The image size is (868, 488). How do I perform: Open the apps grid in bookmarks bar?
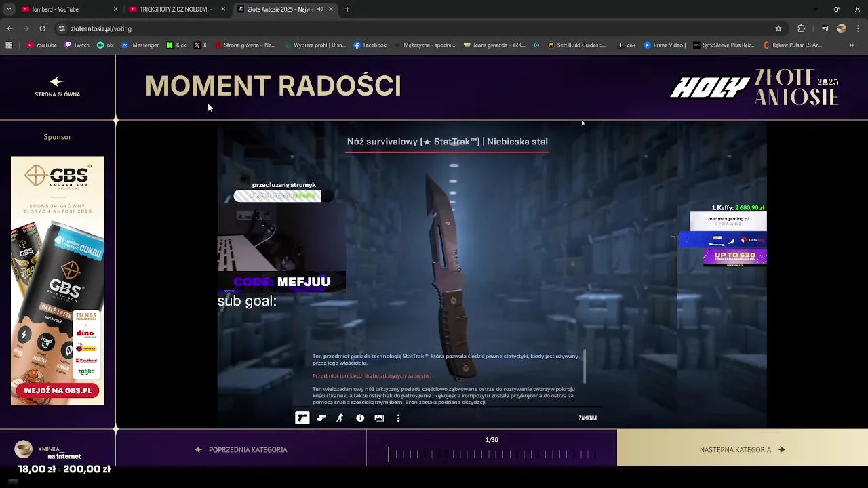click(x=9, y=45)
